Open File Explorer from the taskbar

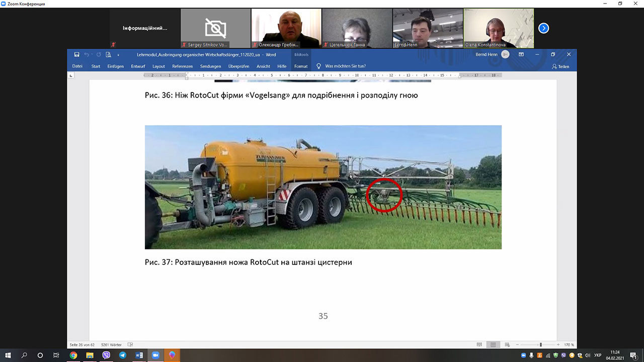(90, 355)
